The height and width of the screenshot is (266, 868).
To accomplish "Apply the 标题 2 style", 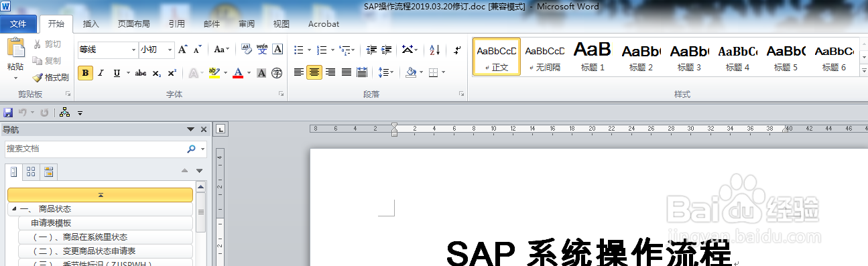I will 641,57.
